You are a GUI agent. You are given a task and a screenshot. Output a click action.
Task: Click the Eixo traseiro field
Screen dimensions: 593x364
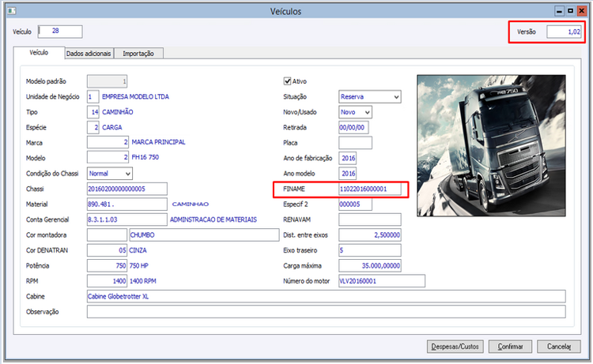point(370,250)
